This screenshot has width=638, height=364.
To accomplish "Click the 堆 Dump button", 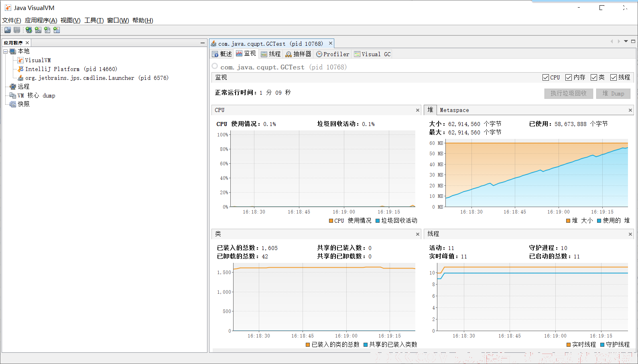I will [613, 94].
